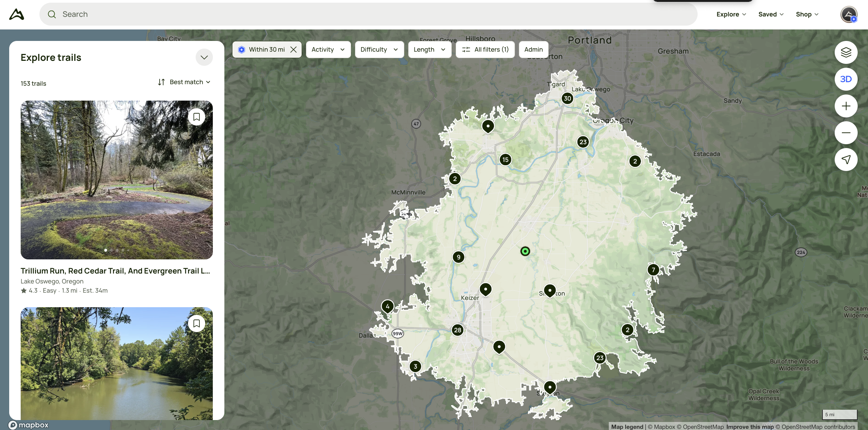Screen dimensions: 868x430
Task: Open the Trillium Run forest path photo
Action: 117,180
